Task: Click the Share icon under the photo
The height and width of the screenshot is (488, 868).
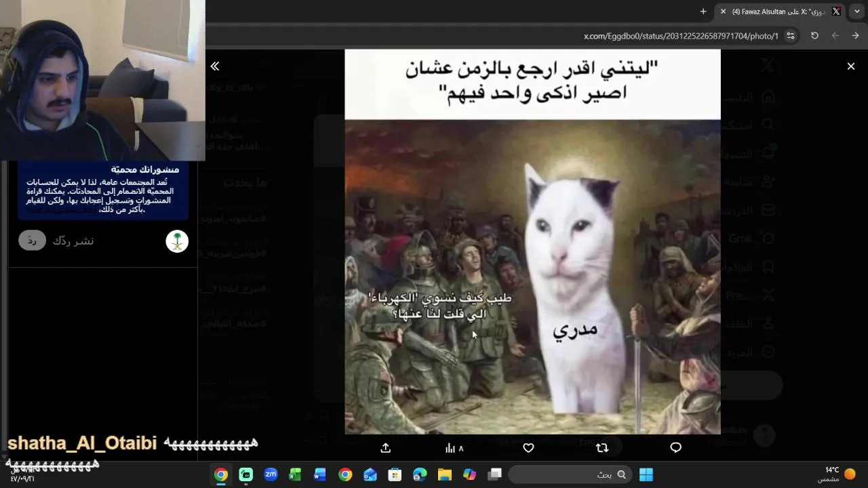Action: (x=386, y=448)
